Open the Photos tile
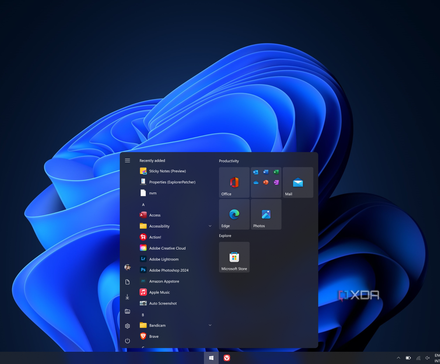The width and height of the screenshot is (440, 364). (x=266, y=214)
